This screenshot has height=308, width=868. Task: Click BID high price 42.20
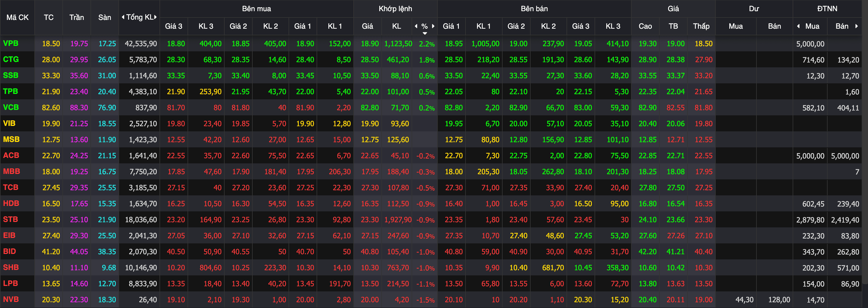pos(648,252)
